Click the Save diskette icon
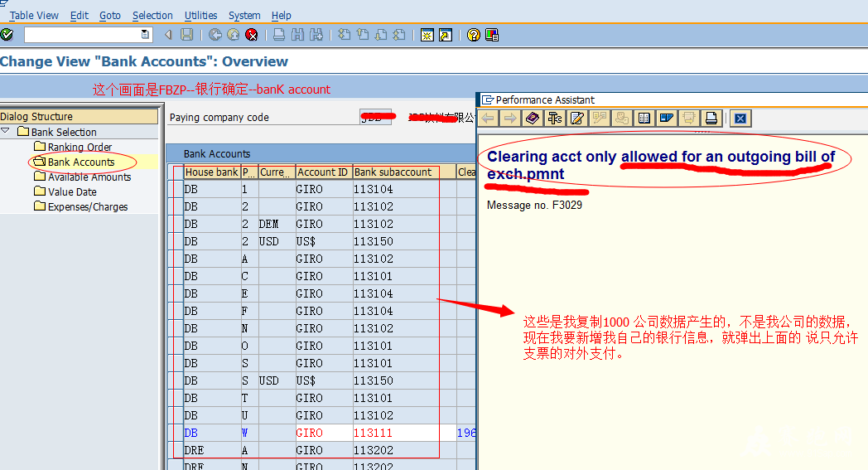868x470 pixels. (187, 35)
